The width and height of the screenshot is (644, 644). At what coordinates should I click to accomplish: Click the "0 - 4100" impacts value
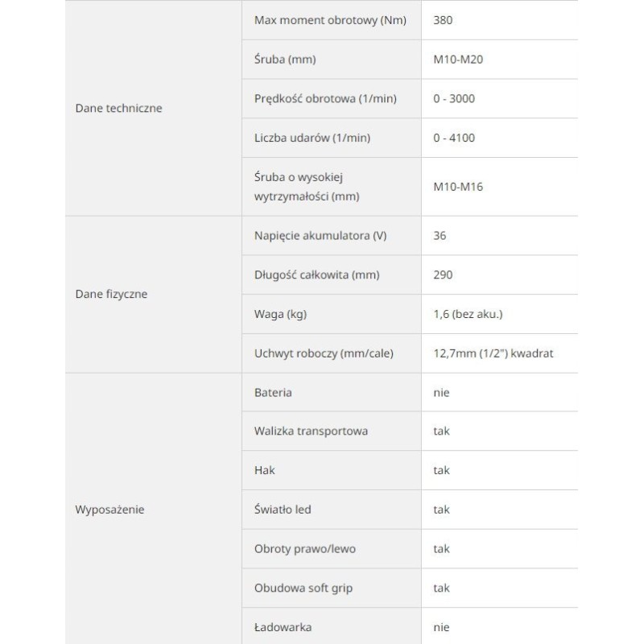tap(454, 138)
